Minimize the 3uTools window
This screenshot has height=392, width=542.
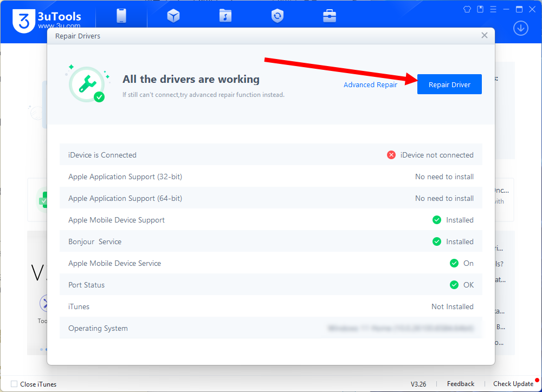click(506, 9)
